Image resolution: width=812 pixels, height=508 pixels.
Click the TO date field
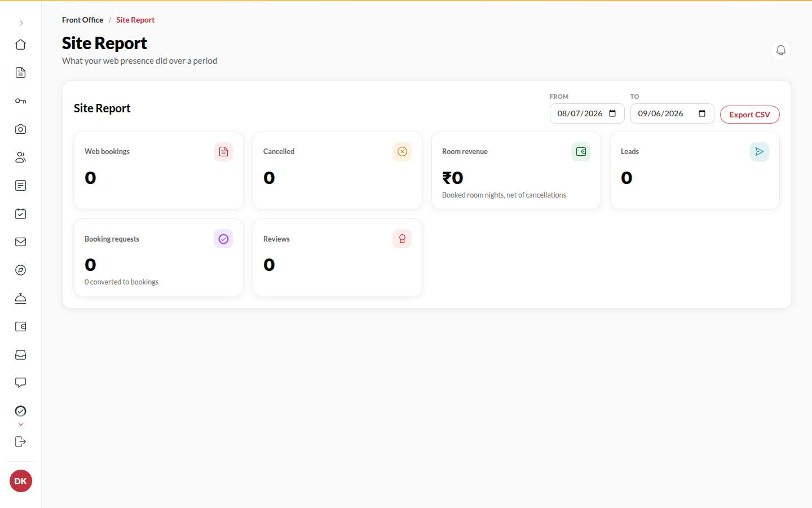(672, 113)
